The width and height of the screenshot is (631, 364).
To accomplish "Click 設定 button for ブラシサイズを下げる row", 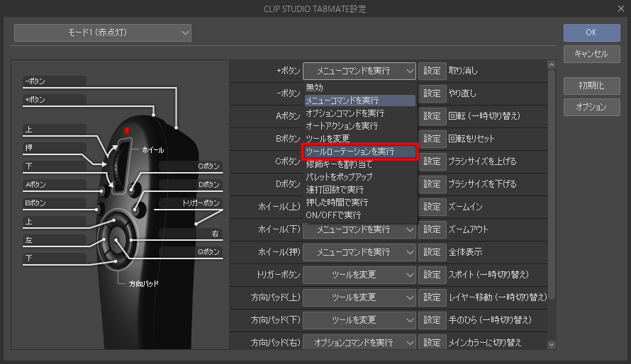I will 432,184.
